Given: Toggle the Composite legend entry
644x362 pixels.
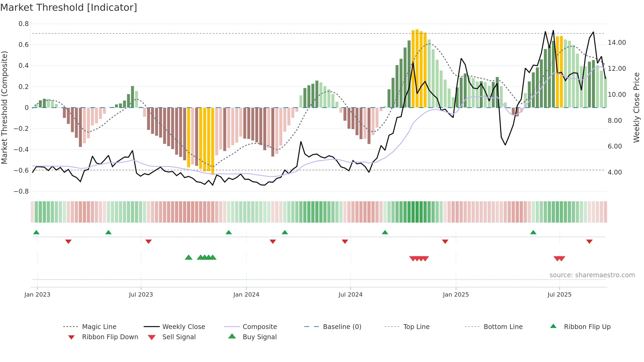Looking at the screenshot, I should [250, 327].
